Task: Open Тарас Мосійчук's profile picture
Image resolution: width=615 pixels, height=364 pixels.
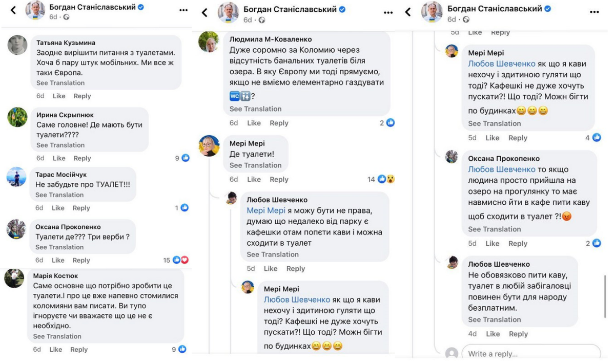Action: click(16, 177)
